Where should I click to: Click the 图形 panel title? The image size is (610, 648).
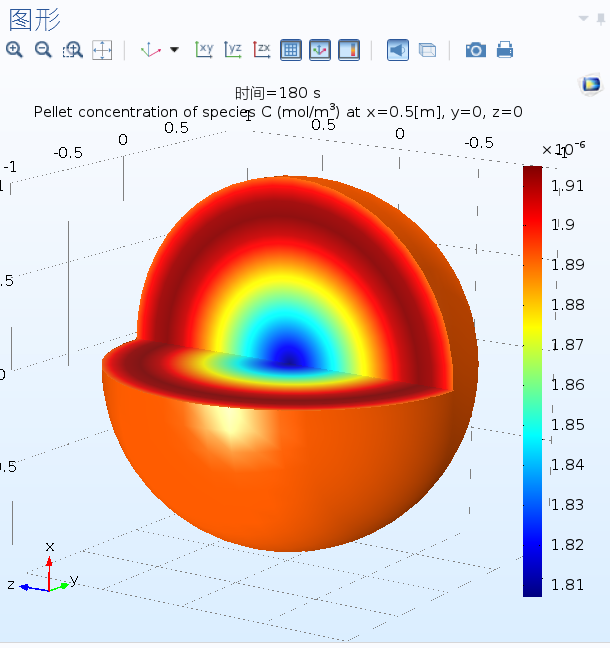click(35, 20)
